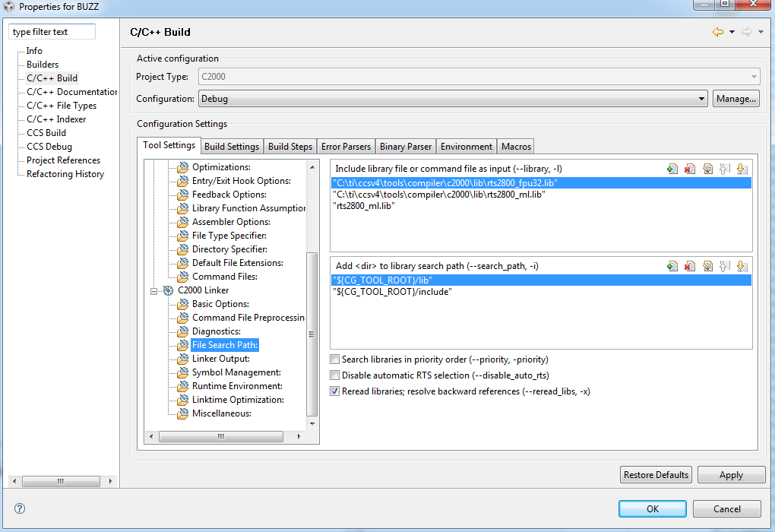775x532 pixels.
Task: Uncheck Reread libraries resolve backward references
Action: [x=335, y=391]
